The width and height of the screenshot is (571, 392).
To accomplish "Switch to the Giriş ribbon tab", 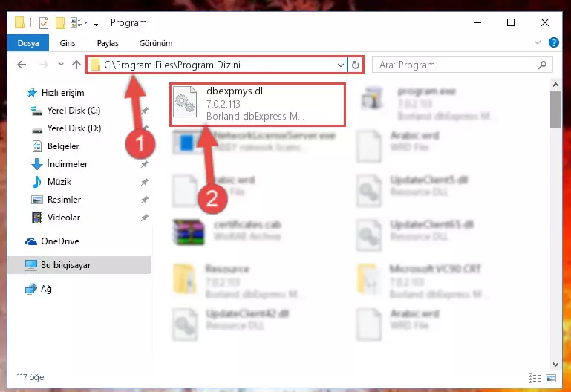I will tap(68, 43).
